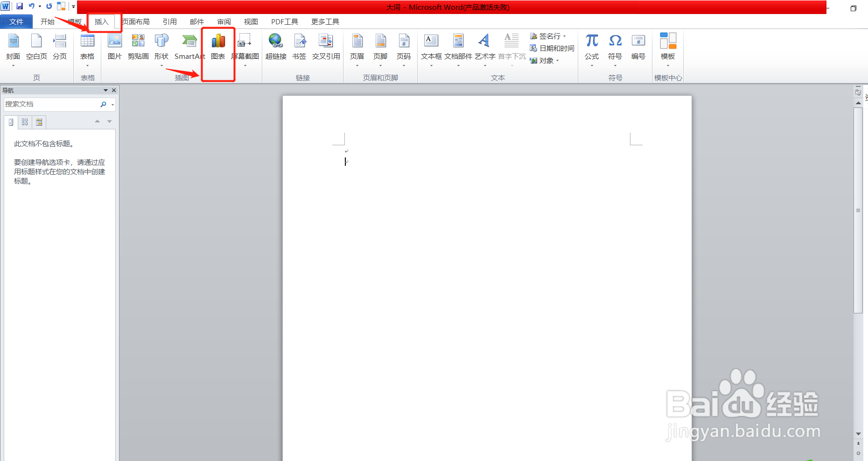Open the template (模板) center

point(668,49)
